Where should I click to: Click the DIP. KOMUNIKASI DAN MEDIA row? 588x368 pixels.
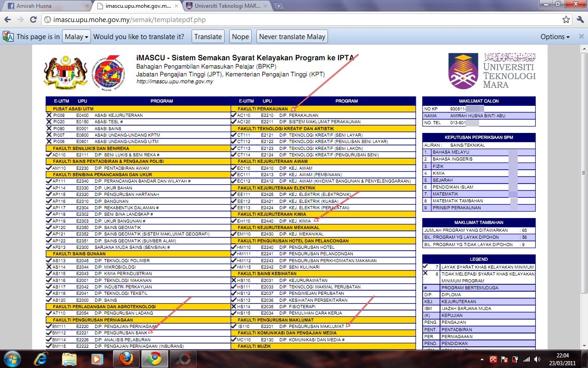323,339
